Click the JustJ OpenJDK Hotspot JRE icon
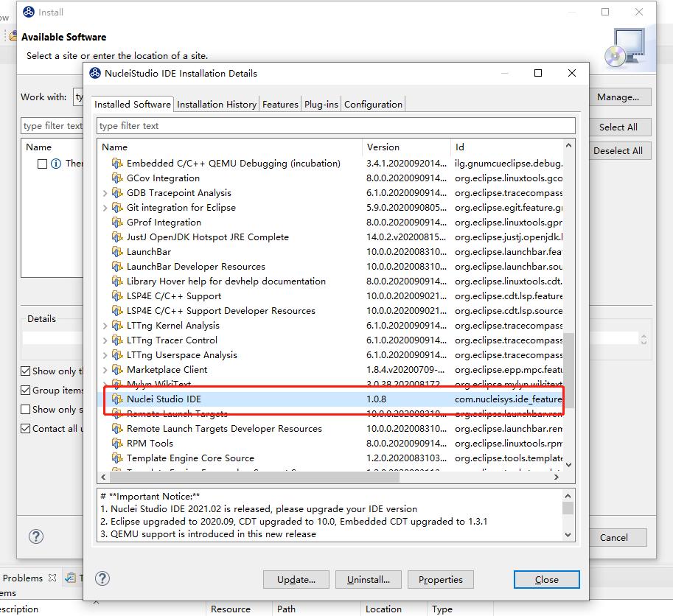The width and height of the screenshot is (673, 616). click(x=117, y=237)
